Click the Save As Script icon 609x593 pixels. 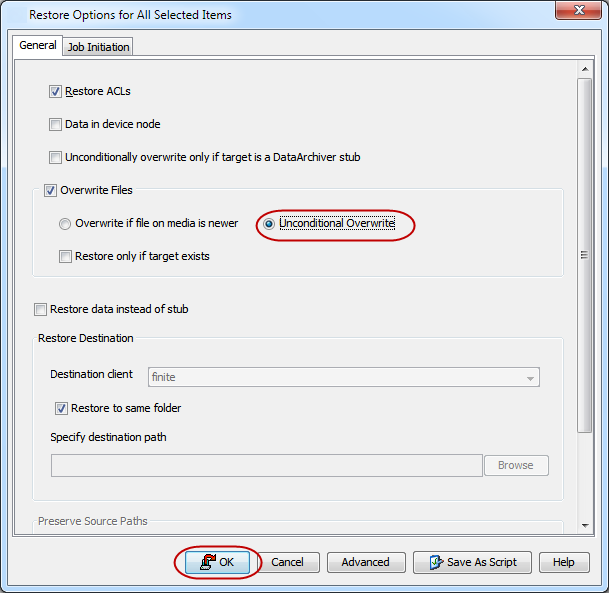click(x=435, y=562)
